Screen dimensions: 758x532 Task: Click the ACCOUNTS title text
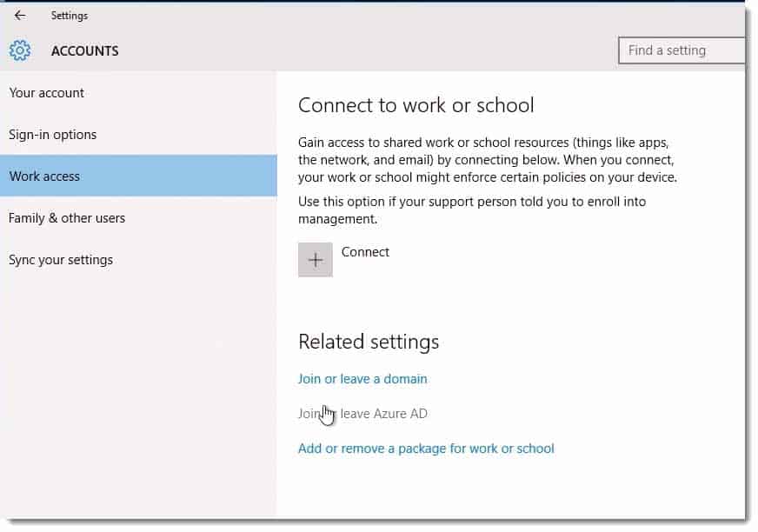pos(84,50)
